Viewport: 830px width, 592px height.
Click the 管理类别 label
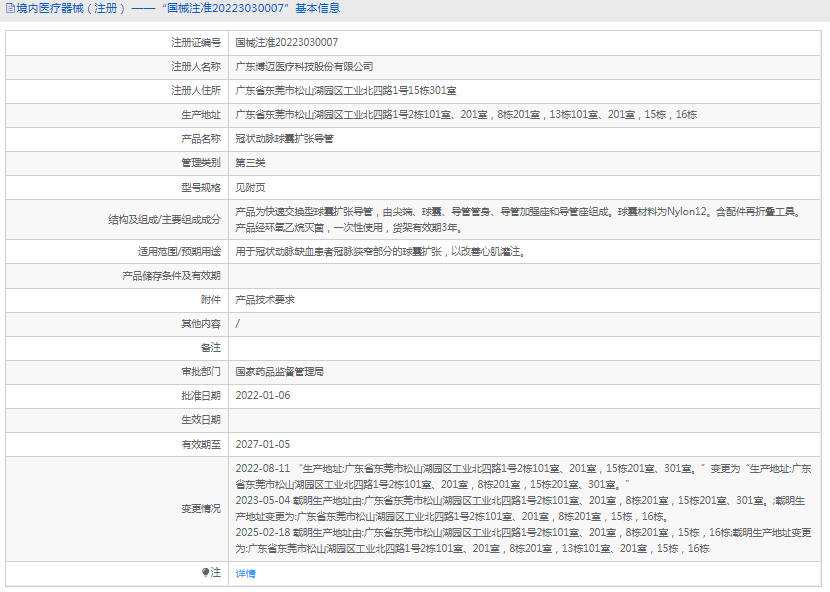(201, 163)
